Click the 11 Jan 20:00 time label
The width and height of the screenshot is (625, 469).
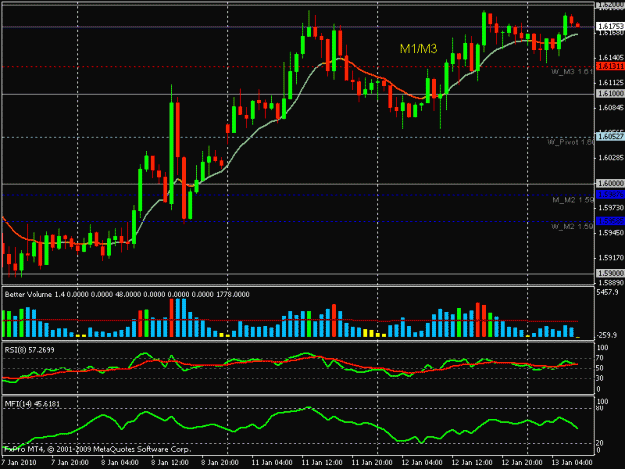pos(371,463)
